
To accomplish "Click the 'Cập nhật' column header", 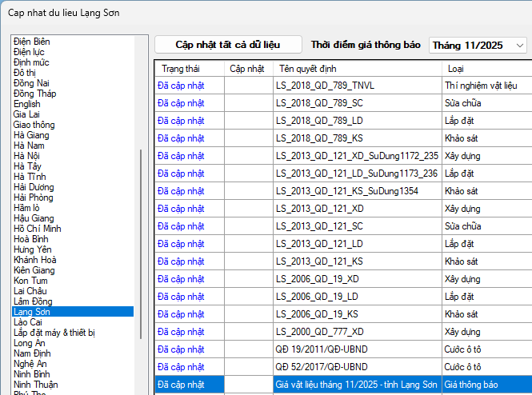I will click(247, 69).
